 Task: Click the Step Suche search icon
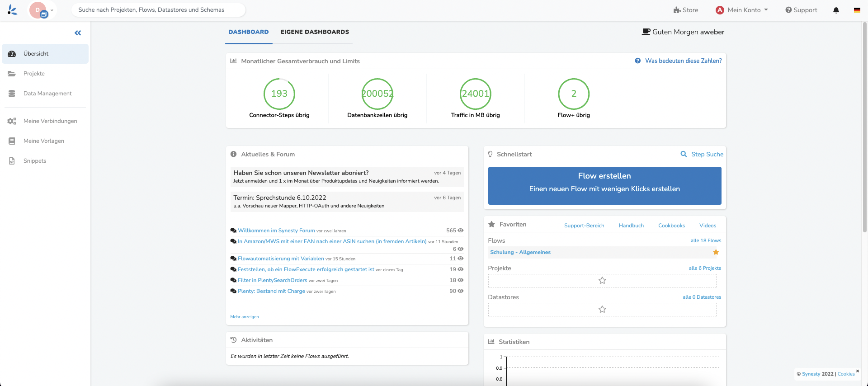(x=684, y=154)
